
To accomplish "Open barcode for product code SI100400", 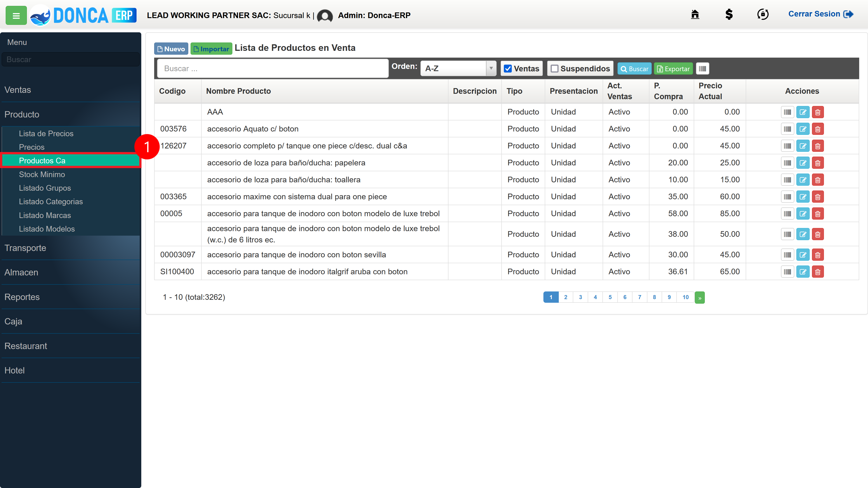I will (788, 272).
